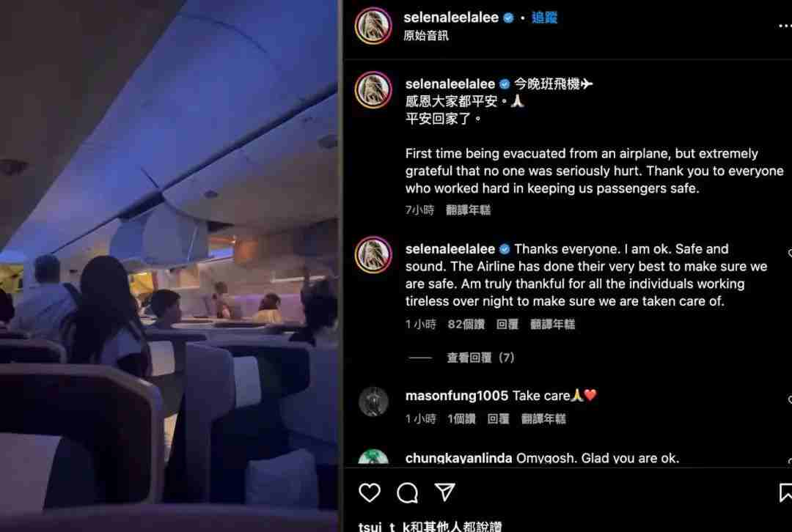Translate masonfung1005's comment

[x=543, y=419]
